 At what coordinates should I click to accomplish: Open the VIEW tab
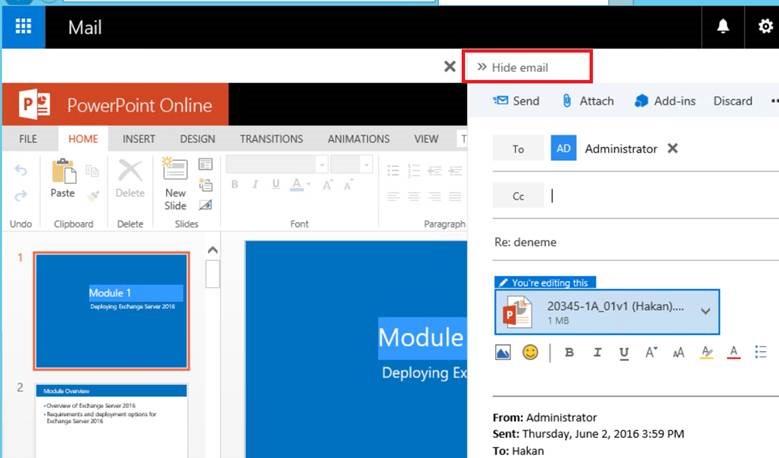click(x=426, y=139)
